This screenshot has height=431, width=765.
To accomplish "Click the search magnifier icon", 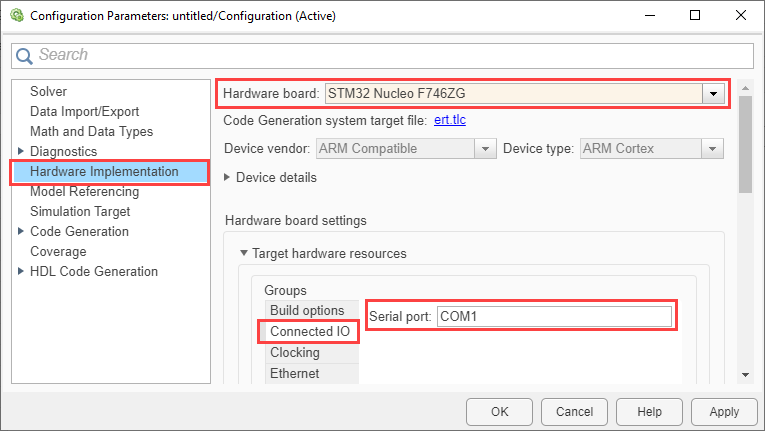I will [x=25, y=55].
